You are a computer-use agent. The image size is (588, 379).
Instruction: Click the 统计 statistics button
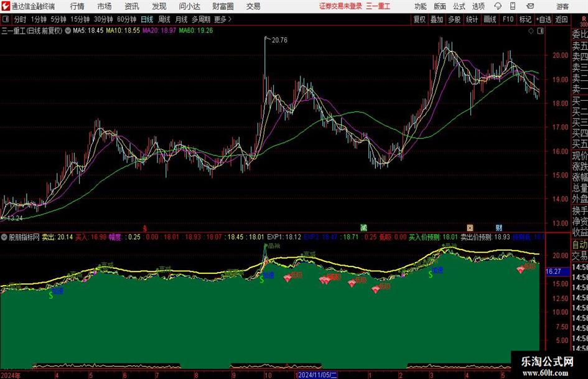click(x=472, y=19)
